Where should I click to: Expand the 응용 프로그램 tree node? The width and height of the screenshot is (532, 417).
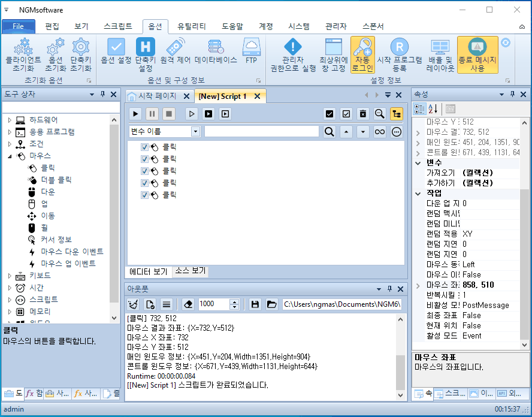click(10, 132)
